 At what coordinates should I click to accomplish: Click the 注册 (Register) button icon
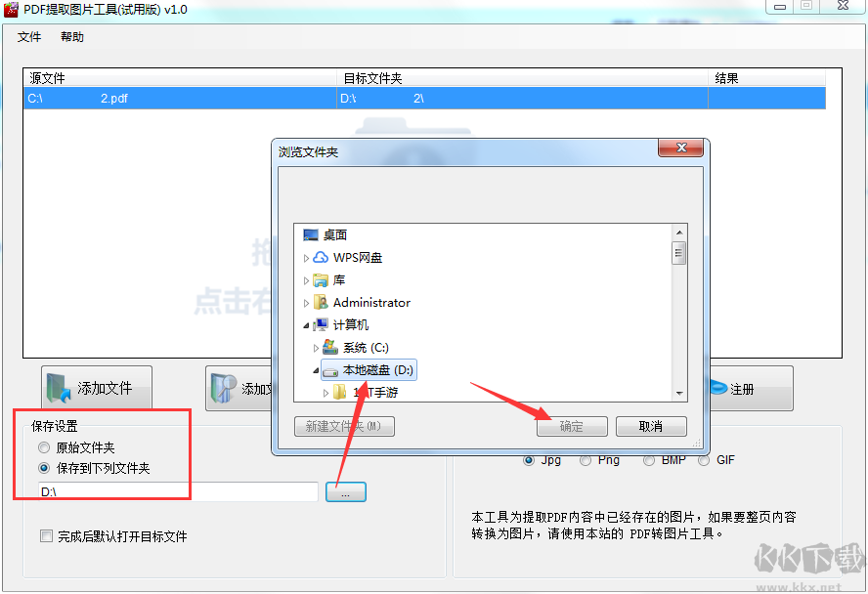pos(718,387)
